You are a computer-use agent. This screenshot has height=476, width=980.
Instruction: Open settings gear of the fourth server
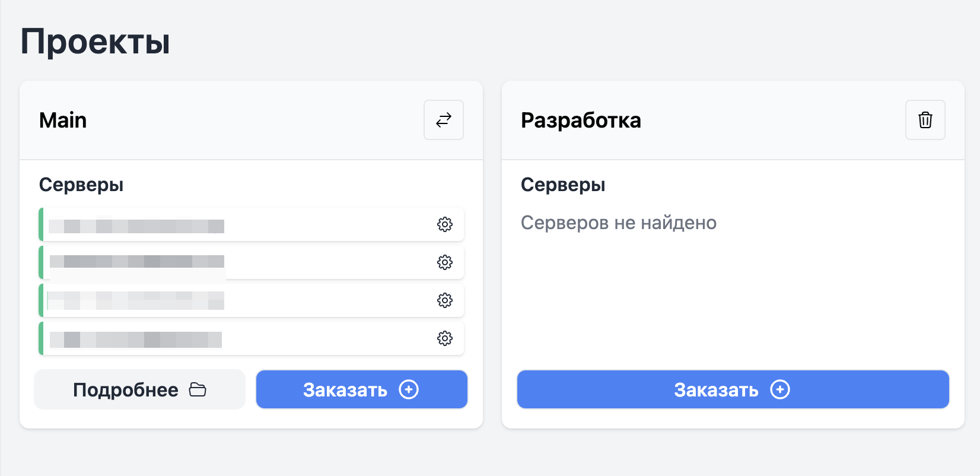point(445,338)
